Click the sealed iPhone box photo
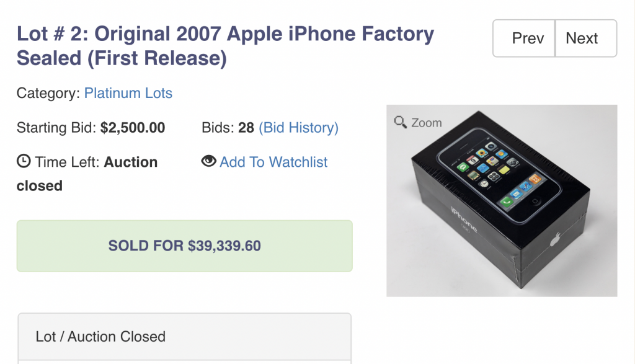The width and height of the screenshot is (635, 364). pyautogui.click(x=502, y=198)
